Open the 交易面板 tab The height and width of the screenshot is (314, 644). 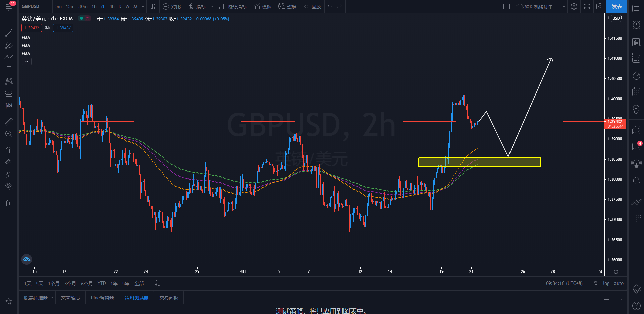(x=169, y=298)
